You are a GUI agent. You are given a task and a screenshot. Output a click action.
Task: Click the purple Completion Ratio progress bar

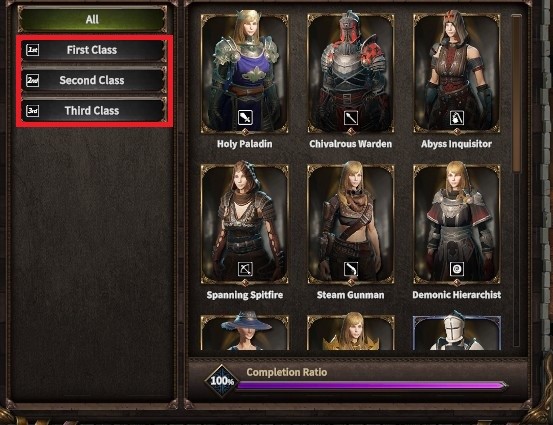[372, 385]
